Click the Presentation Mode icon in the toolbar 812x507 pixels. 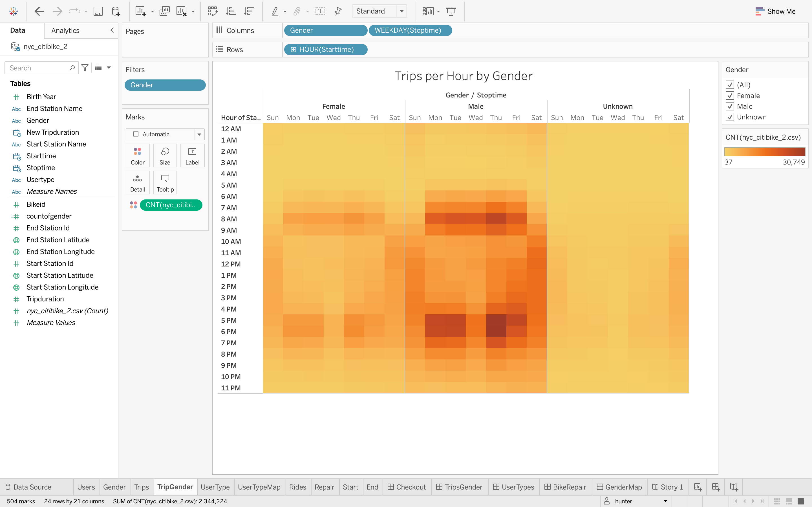point(451,11)
